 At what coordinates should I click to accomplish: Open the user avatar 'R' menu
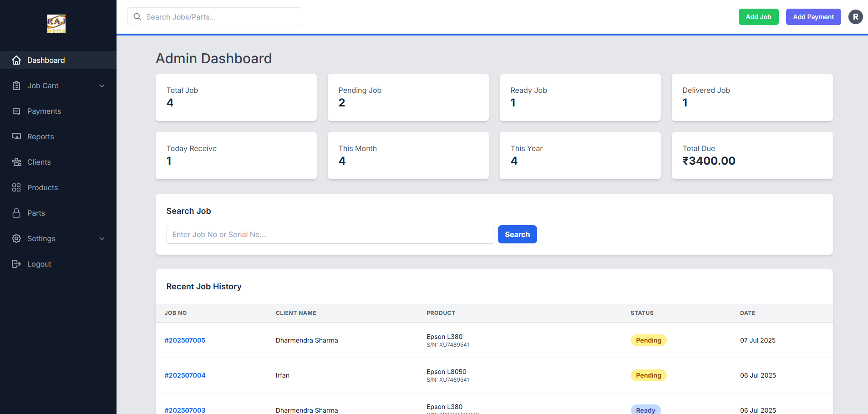[855, 17]
